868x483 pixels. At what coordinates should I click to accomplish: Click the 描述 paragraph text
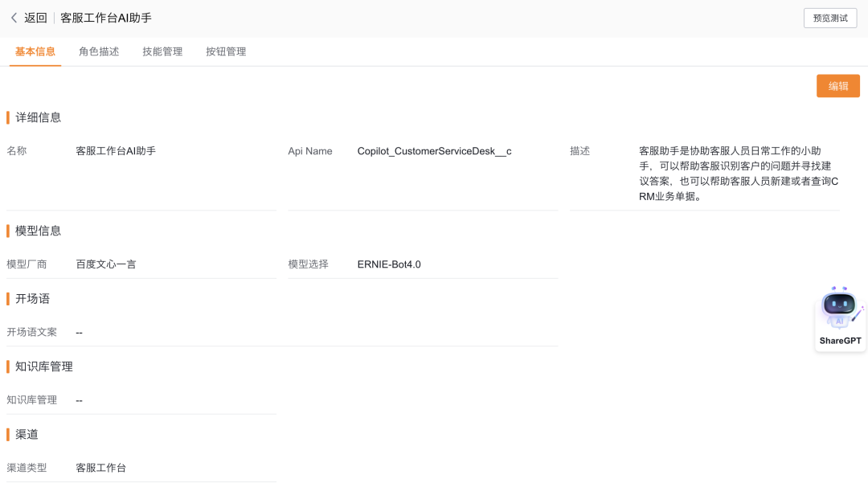pos(738,174)
